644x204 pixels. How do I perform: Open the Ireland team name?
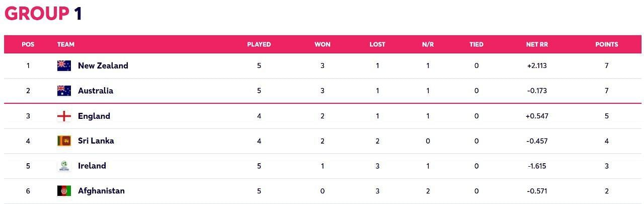point(92,166)
